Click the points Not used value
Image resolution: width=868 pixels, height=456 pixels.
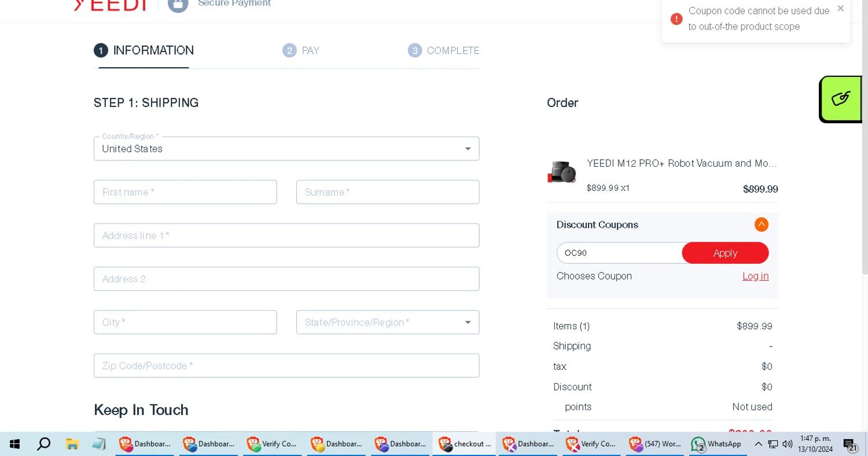point(752,407)
